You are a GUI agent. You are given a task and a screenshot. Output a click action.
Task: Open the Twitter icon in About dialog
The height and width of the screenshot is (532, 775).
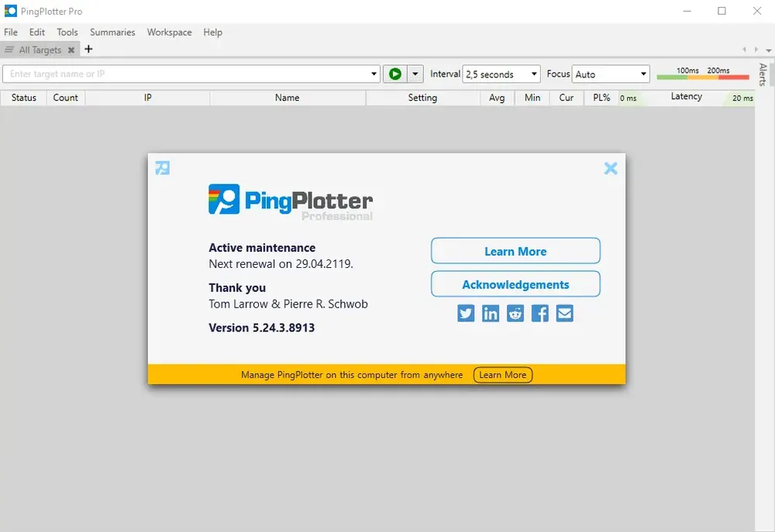pos(466,313)
